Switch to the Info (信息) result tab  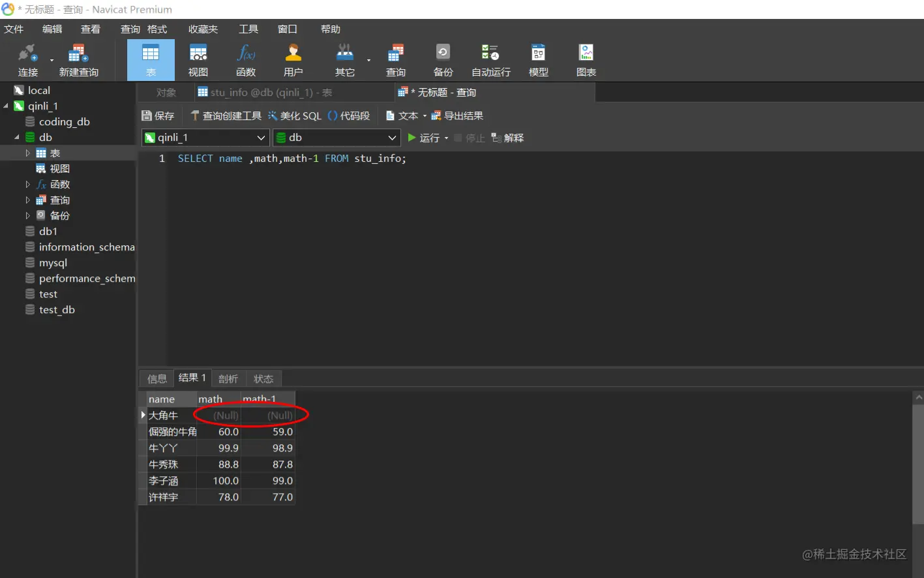click(156, 378)
